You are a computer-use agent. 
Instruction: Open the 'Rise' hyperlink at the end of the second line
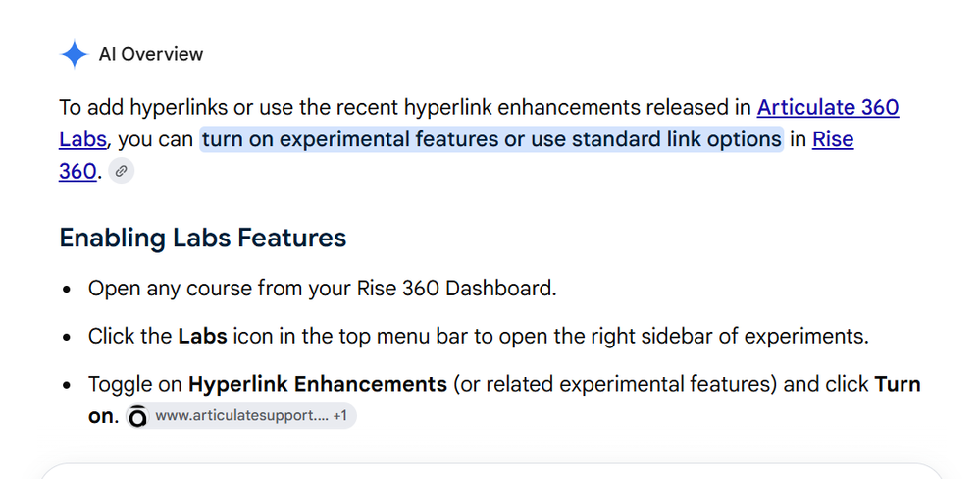tap(833, 138)
